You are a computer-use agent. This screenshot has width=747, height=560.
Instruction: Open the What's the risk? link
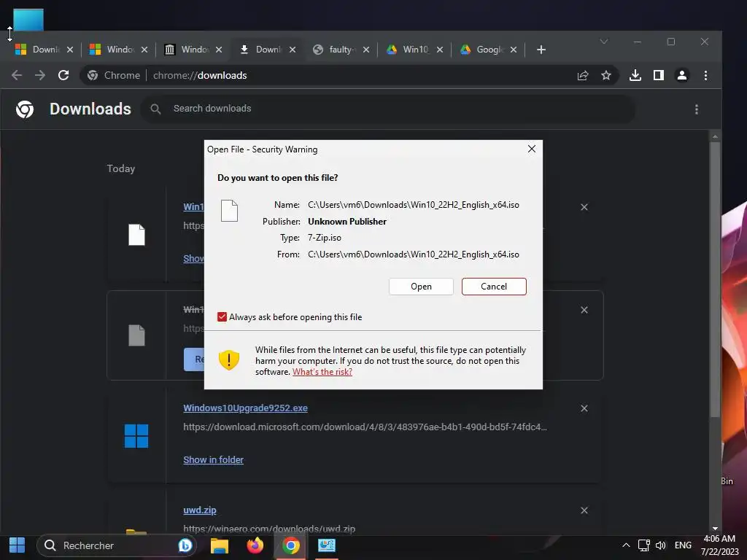(322, 372)
